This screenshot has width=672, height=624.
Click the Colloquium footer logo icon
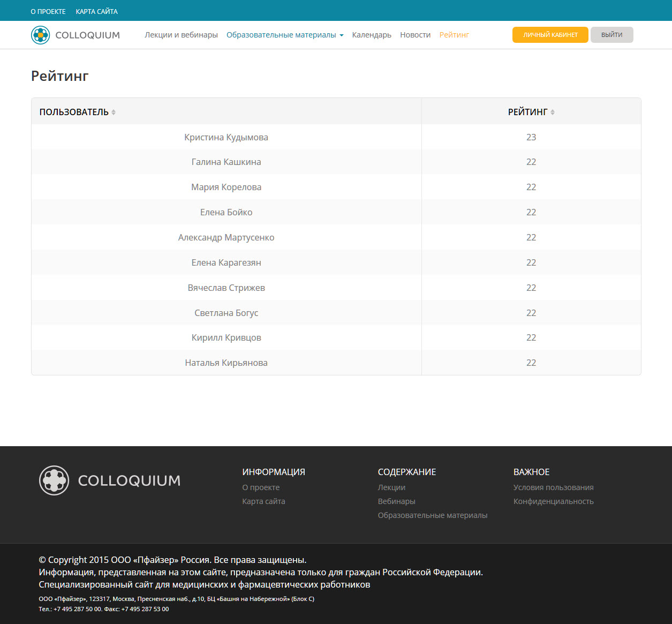pyautogui.click(x=54, y=480)
